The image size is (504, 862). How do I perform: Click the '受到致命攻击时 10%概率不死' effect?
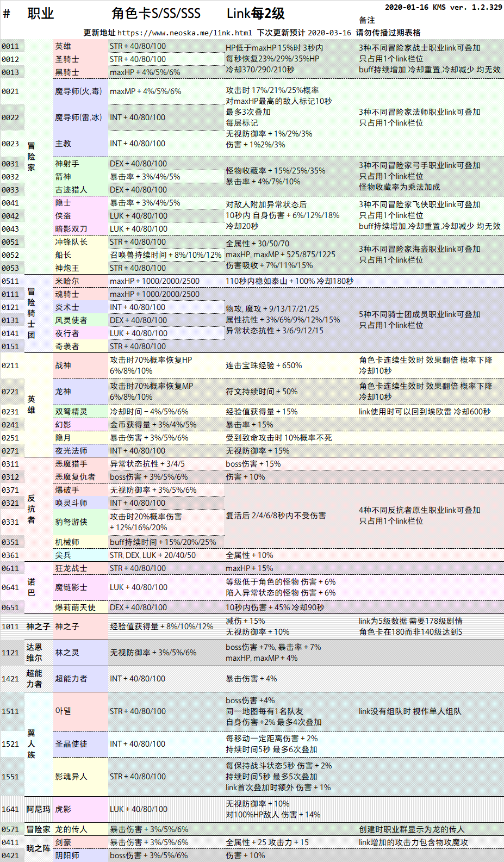[x=279, y=438]
